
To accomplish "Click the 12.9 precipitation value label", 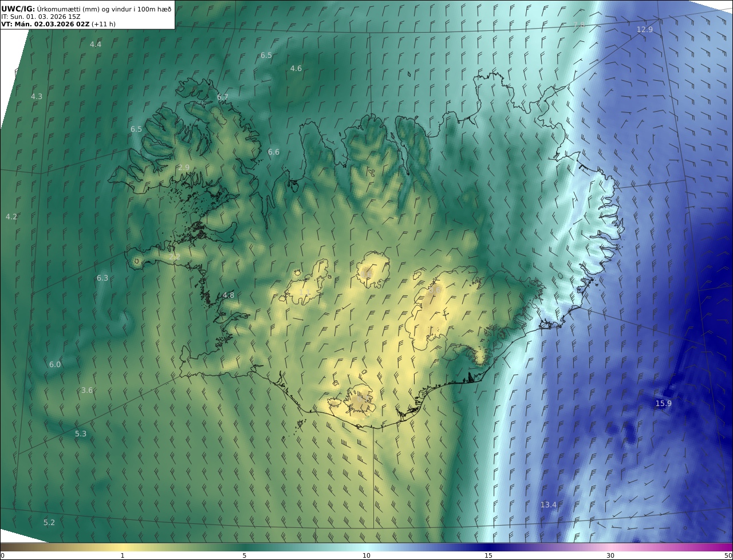I will [645, 29].
